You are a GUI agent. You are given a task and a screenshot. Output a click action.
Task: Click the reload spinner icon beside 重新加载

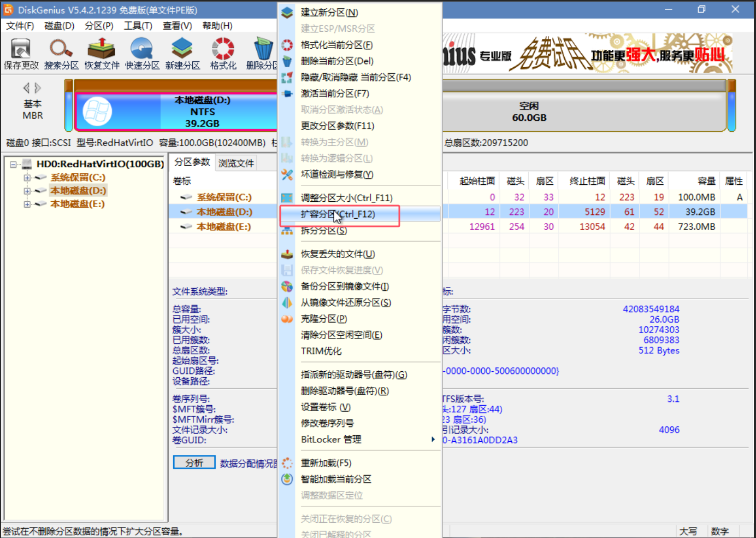[x=287, y=463]
